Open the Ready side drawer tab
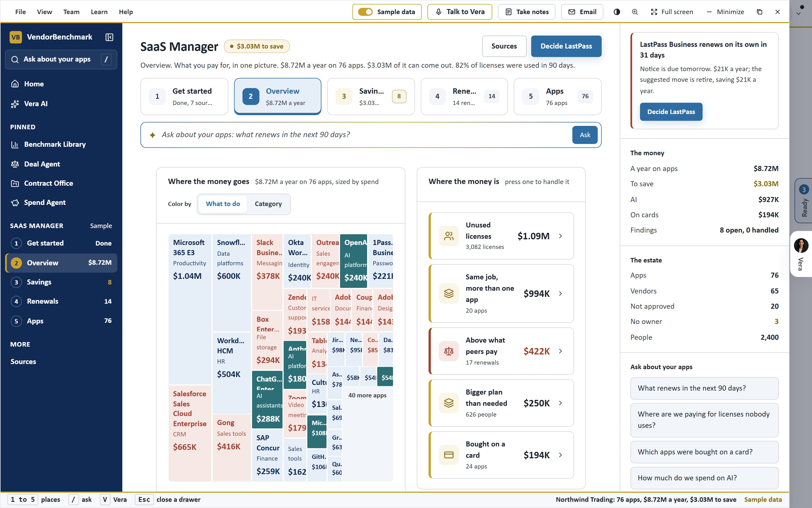812x508 pixels. (x=804, y=201)
